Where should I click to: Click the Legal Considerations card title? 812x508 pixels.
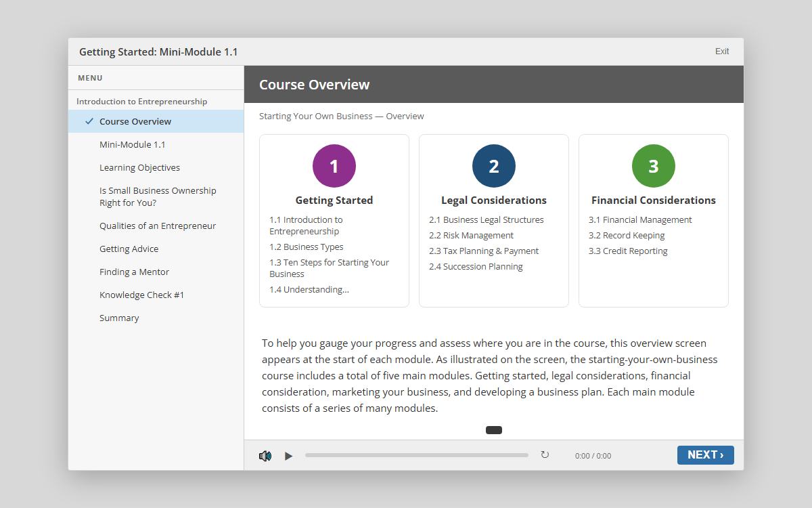(494, 200)
